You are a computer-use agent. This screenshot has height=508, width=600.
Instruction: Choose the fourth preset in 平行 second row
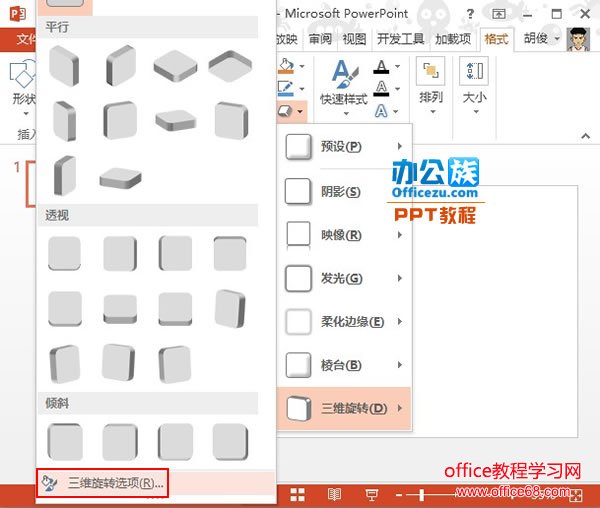[231, 120]
